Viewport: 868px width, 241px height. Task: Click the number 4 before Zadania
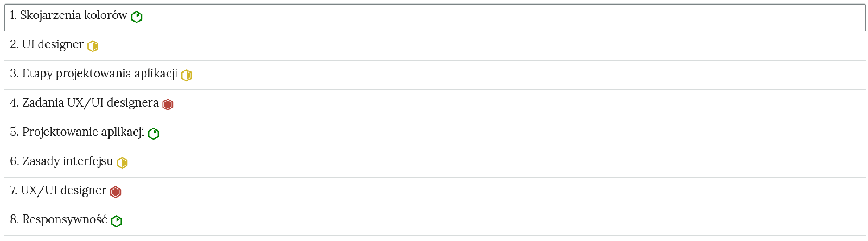coord(14,103)
